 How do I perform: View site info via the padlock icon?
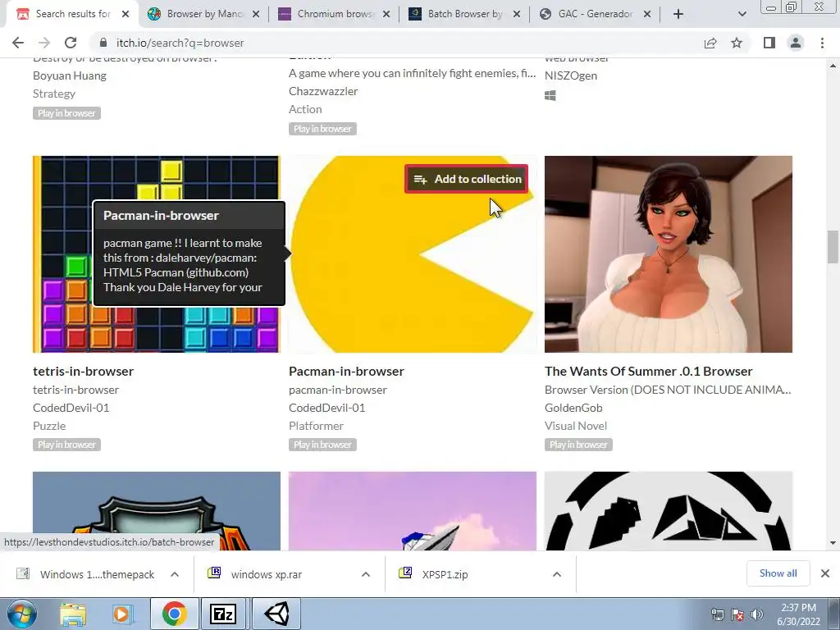[103, 43]
